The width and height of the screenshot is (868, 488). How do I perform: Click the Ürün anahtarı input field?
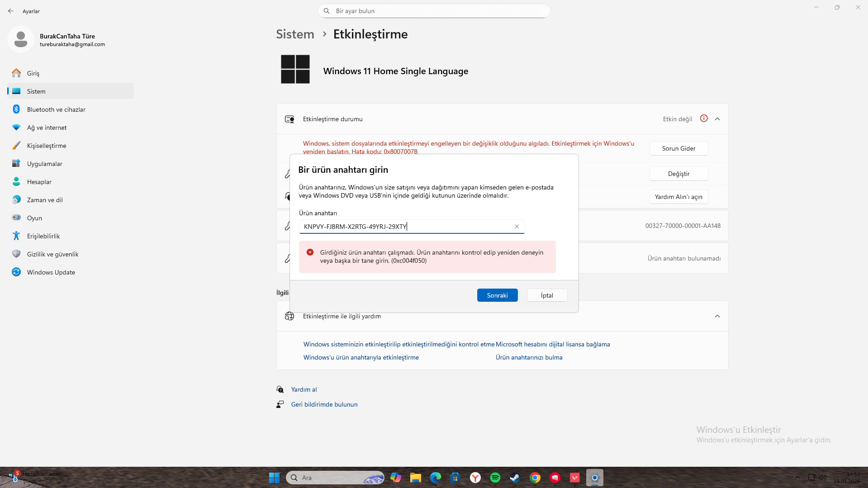coord(412,227)
